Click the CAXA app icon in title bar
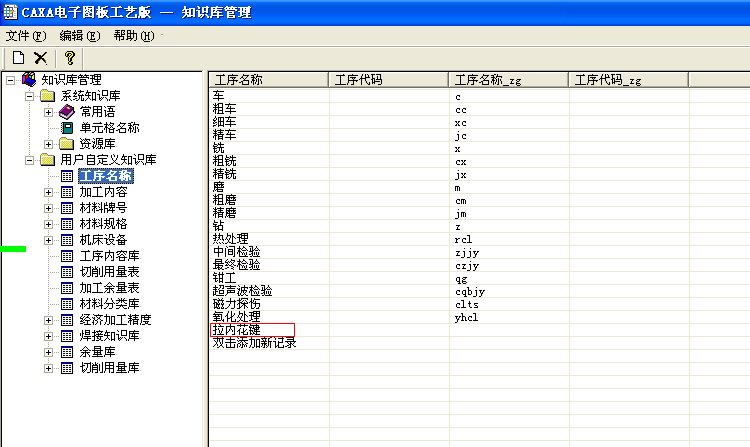The image size is (750, 447). tap(10, 12)
